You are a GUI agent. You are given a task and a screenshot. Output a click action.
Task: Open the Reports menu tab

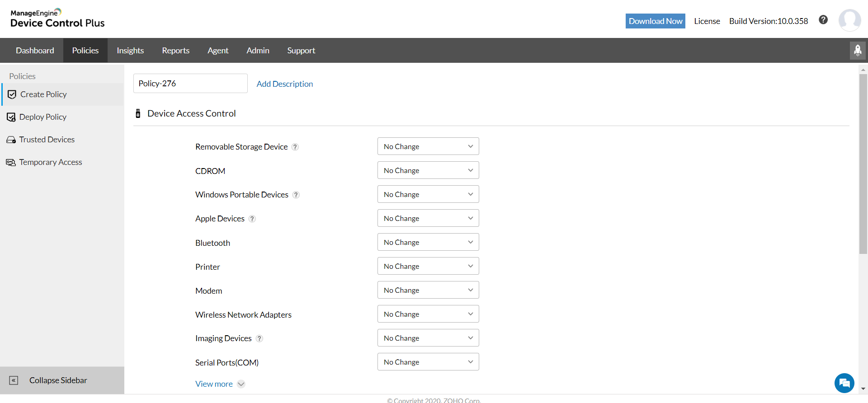coord(176,50)
